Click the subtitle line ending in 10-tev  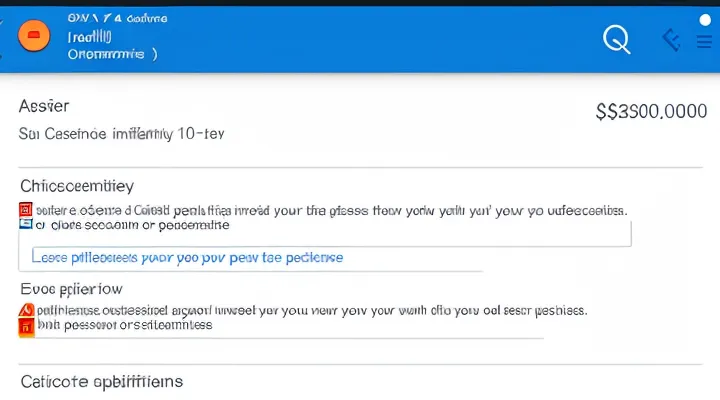tap(122, 132)
